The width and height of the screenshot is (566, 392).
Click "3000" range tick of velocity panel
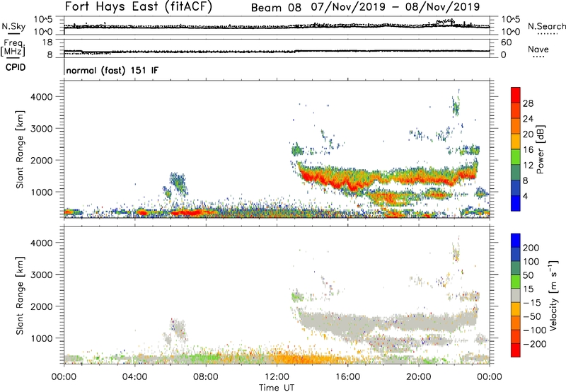[42, 275]
